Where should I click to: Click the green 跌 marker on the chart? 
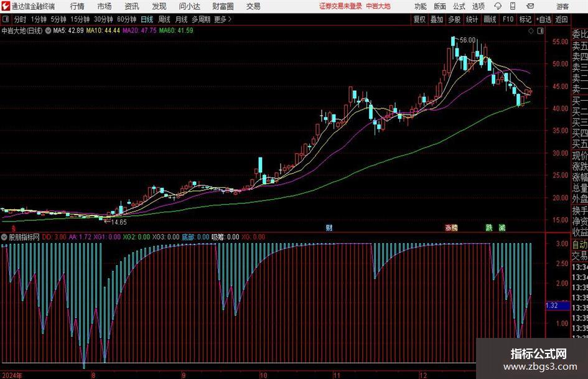[489, 228]
